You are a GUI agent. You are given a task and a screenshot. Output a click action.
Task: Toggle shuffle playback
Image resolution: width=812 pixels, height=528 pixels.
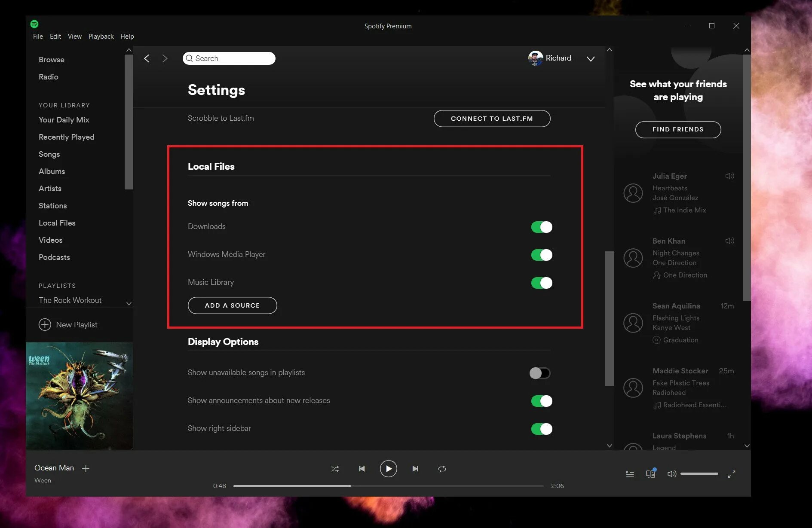[x=335, y=469]
